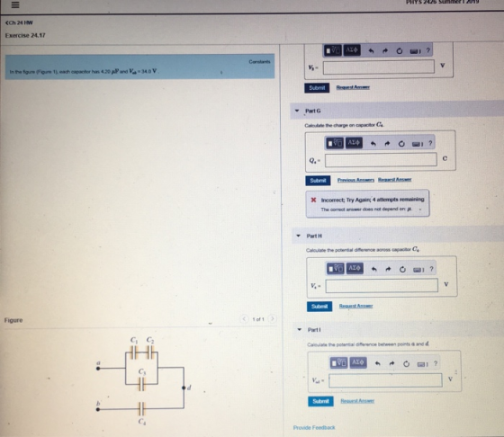The height and width of the screenshot is (437, 504).
Task: Click the undo arrow in Part H toolbar
Action: tap(373, 269)
